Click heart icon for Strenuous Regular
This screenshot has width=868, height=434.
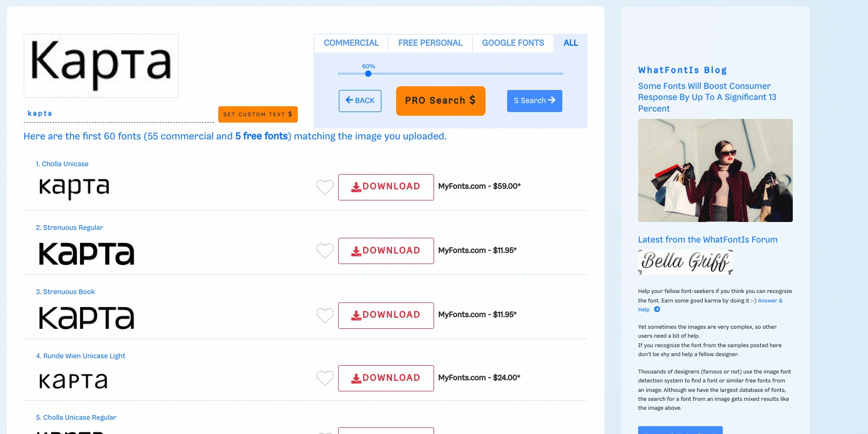pos(325,251)
